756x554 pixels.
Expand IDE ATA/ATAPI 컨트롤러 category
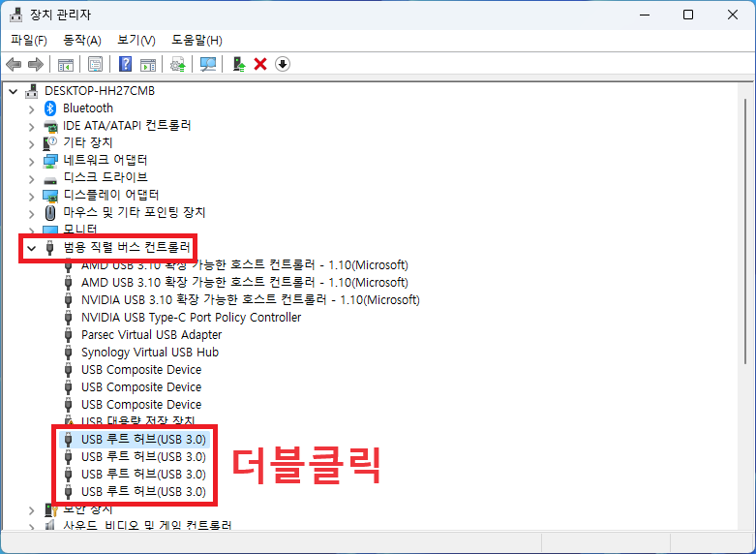tap(31, 127)
